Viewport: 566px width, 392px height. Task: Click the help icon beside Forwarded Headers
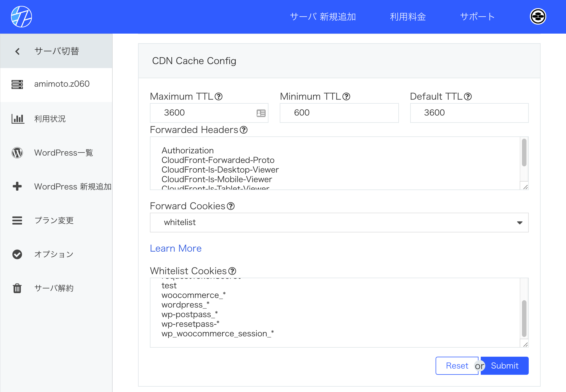pyautogui.click(x=244, y=130)
